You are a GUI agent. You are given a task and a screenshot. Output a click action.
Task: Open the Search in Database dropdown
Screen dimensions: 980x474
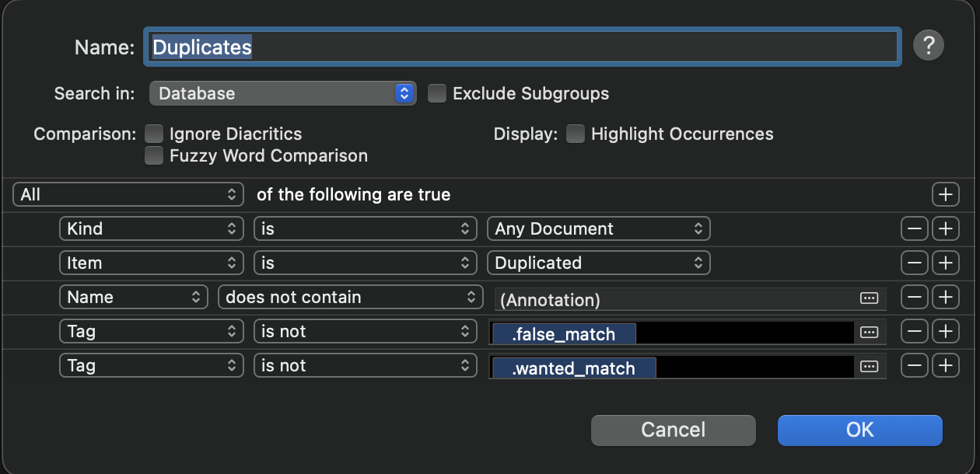pyautogui.click(x=282, y=94)
